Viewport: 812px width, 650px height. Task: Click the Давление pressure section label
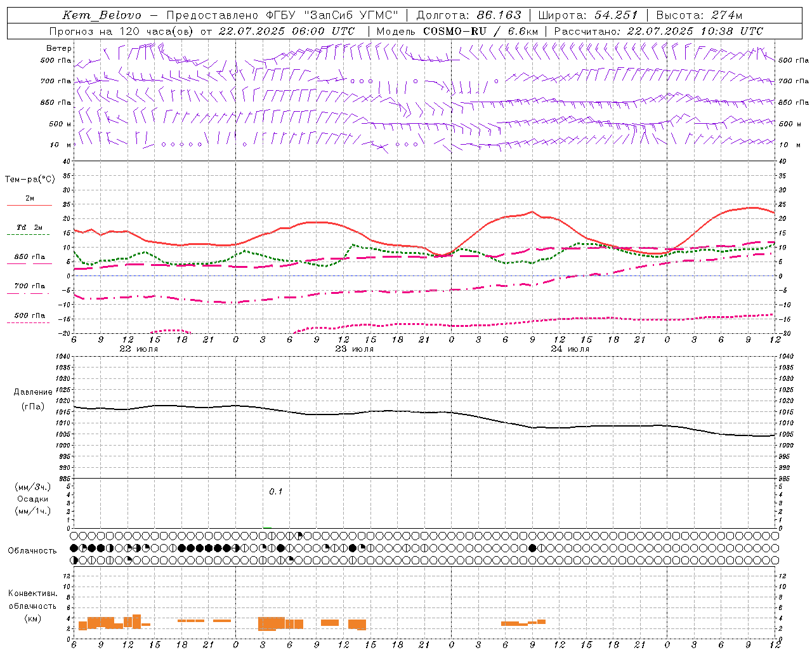tap(33, 392)
